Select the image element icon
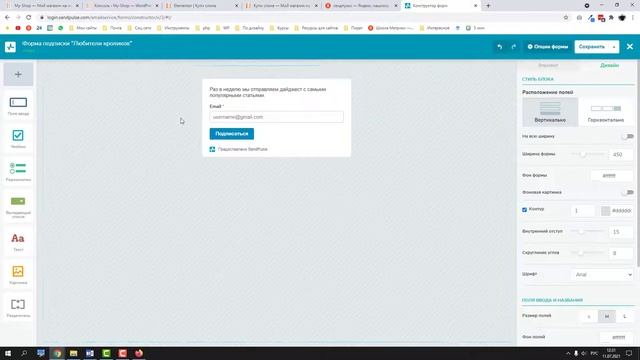640x360 pixels. point(18,271)
